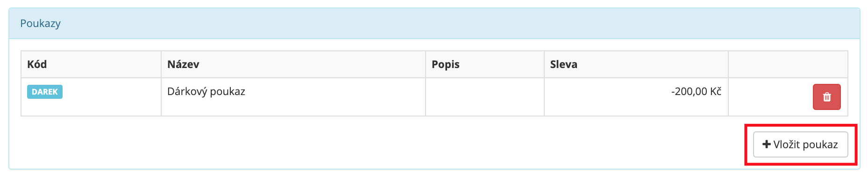The height and width of the screenshot is (178, 868).
Task: Click the plus icon beside Vložit poukaz
Action: [767, 144]
